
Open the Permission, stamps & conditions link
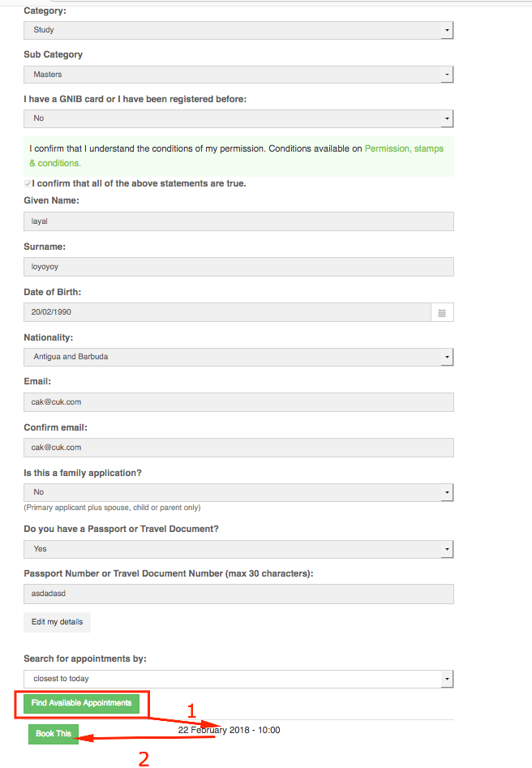[x=404, y=149]
